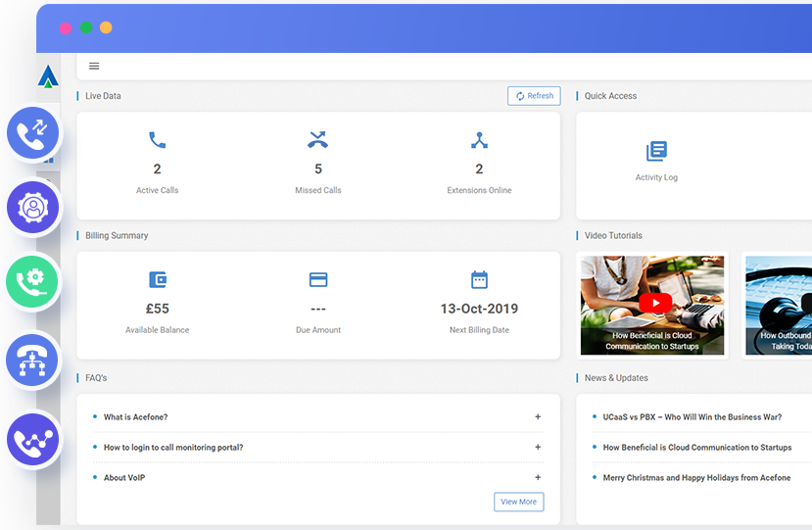Image resolution: width=812 pixels, height=530 pixels.
Task: Click the Missed Calls icon
Action: click(318, 140)
